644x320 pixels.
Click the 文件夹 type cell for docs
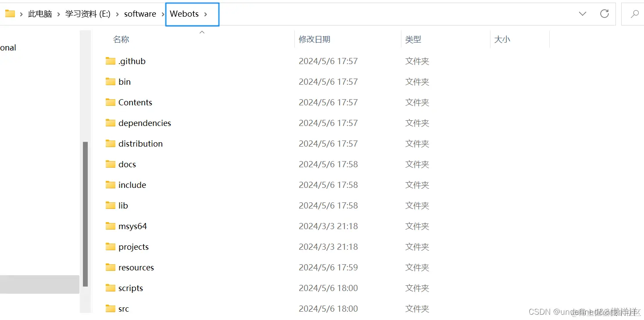pyautogui.click(x=417, y=164)
